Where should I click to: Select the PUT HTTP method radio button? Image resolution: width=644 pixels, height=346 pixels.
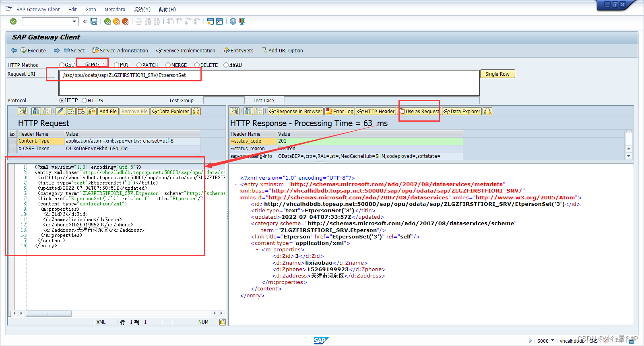pyautogui.click(x=116, y=65)
